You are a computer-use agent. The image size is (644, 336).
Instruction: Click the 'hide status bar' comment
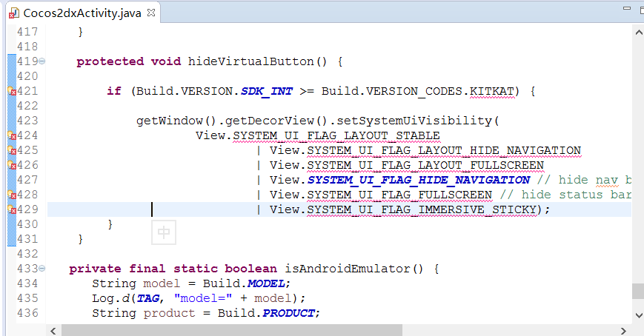coord(565,195)
